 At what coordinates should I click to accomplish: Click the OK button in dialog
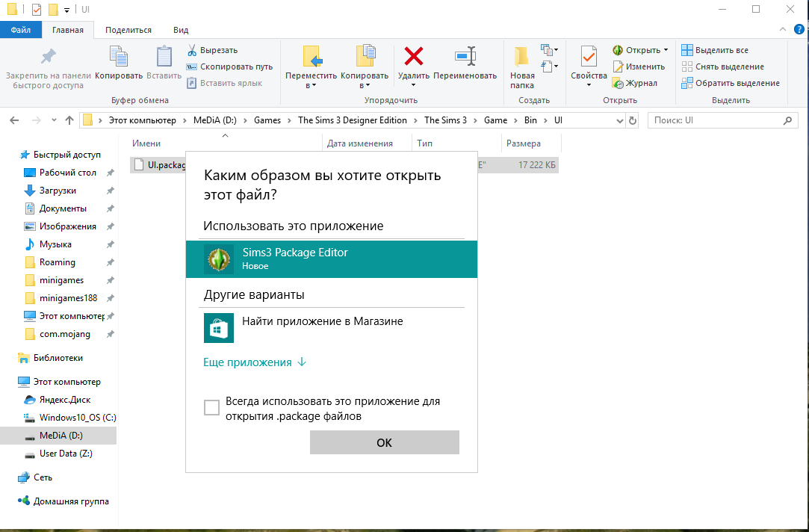coord(385,442)
